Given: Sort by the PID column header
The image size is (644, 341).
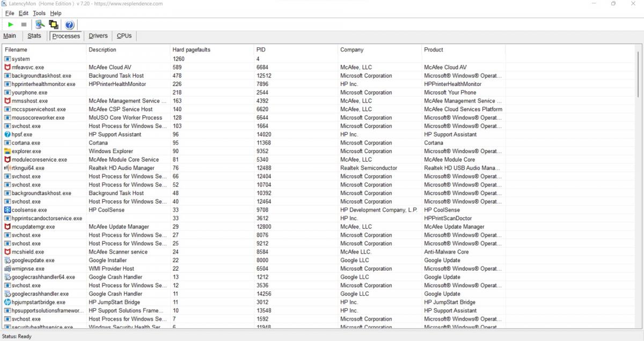Looking at the screenshot, I should coord(296,50).
